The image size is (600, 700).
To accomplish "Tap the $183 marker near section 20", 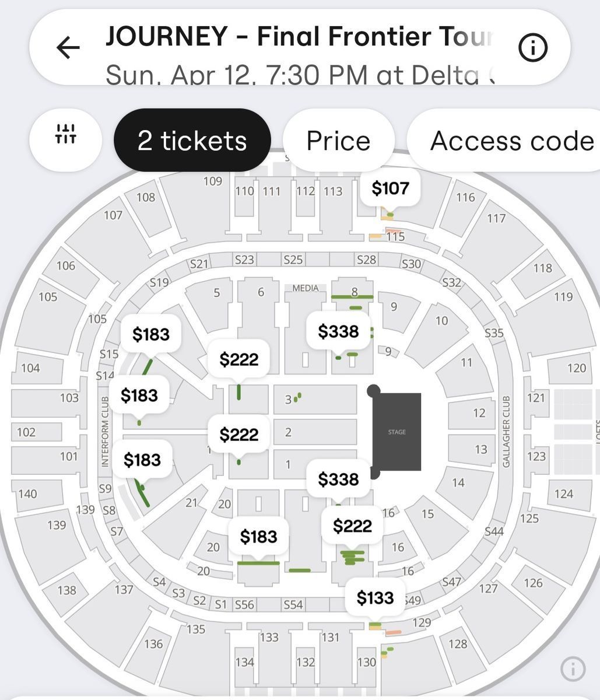I will click(258, 537).
